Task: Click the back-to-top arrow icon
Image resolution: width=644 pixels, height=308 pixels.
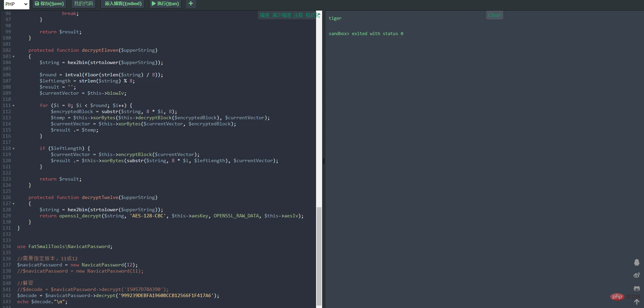Action: (637, 302)
